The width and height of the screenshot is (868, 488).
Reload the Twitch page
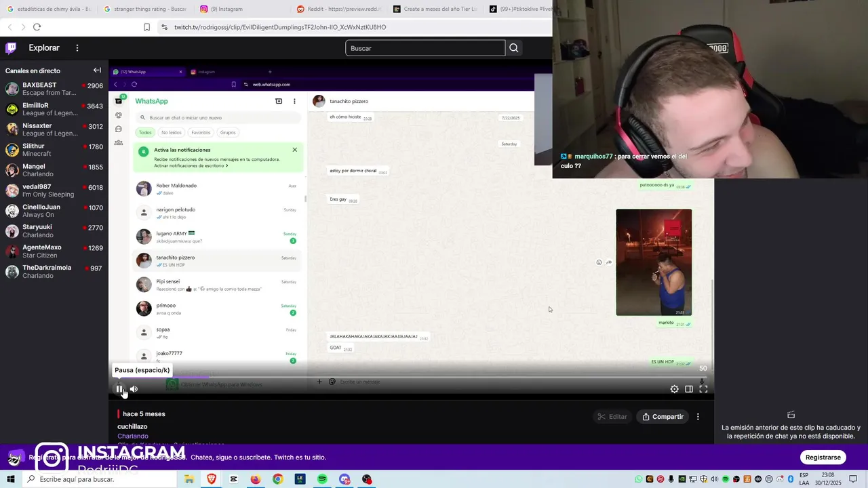37,27
